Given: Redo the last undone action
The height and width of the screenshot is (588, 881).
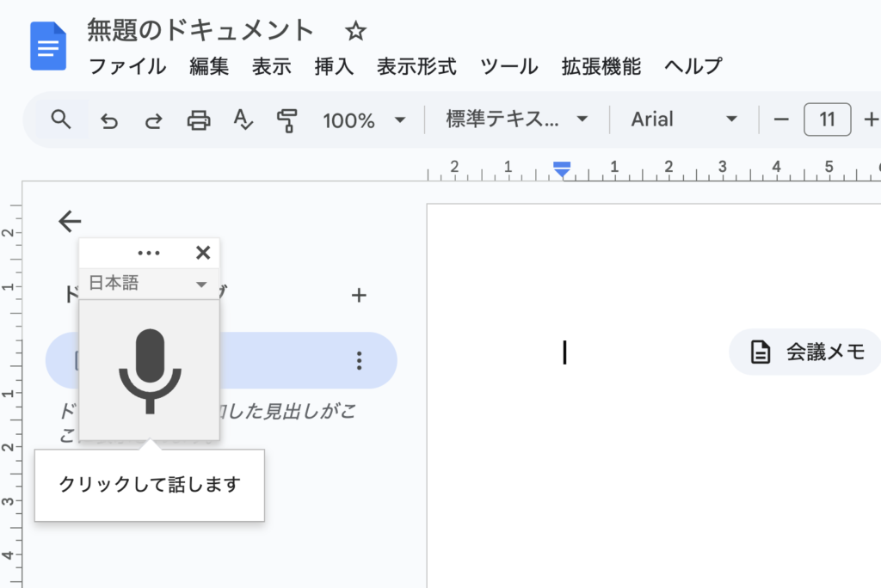Looking at the screenshot, I should 153,120.
